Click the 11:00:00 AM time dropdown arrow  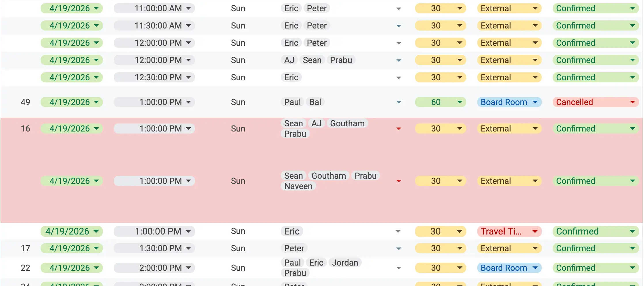pyautogui.click(x=188, y=8)
